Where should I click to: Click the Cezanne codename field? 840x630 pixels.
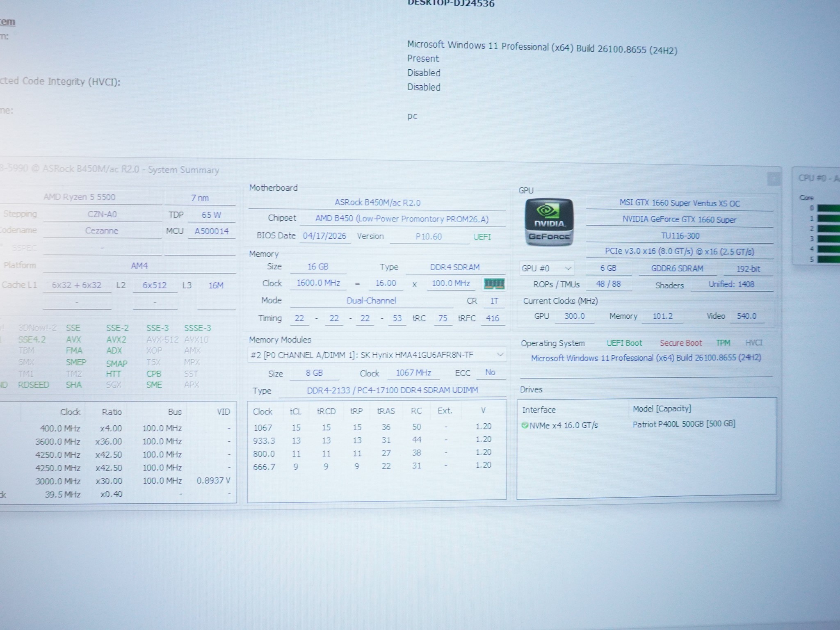102,231
